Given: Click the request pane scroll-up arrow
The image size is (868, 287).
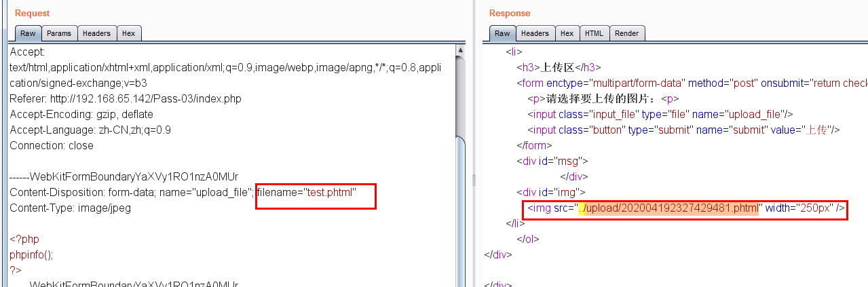Looking at the screenshot, I should [461, 50].
